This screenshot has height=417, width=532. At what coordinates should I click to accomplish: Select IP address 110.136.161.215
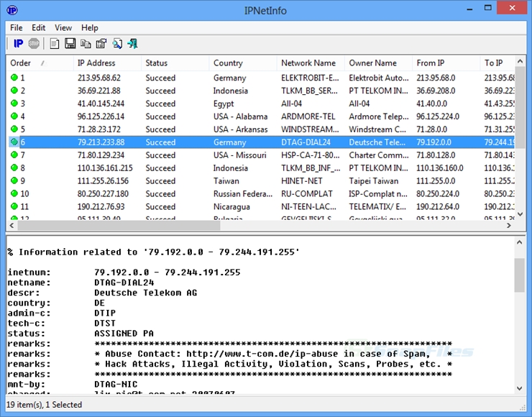(105, 168)
